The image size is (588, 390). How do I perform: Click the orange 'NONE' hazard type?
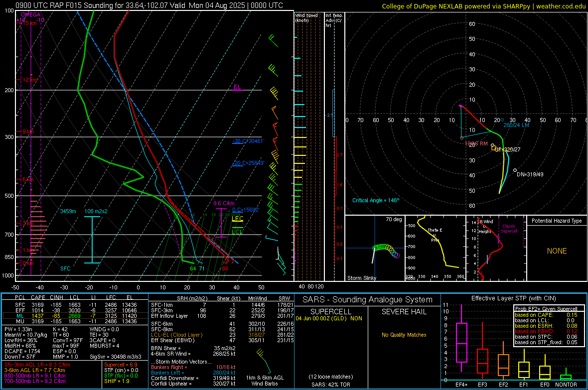[557, 251]
